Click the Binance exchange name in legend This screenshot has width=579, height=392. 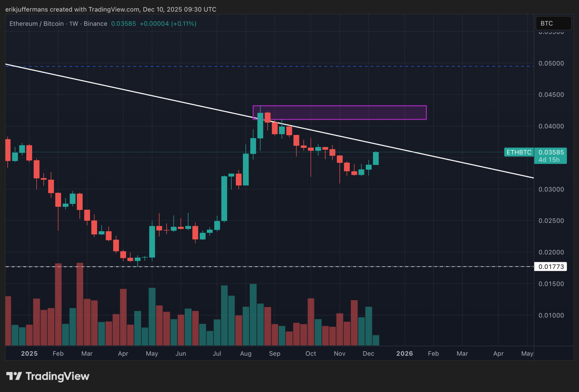pos(95,24)
